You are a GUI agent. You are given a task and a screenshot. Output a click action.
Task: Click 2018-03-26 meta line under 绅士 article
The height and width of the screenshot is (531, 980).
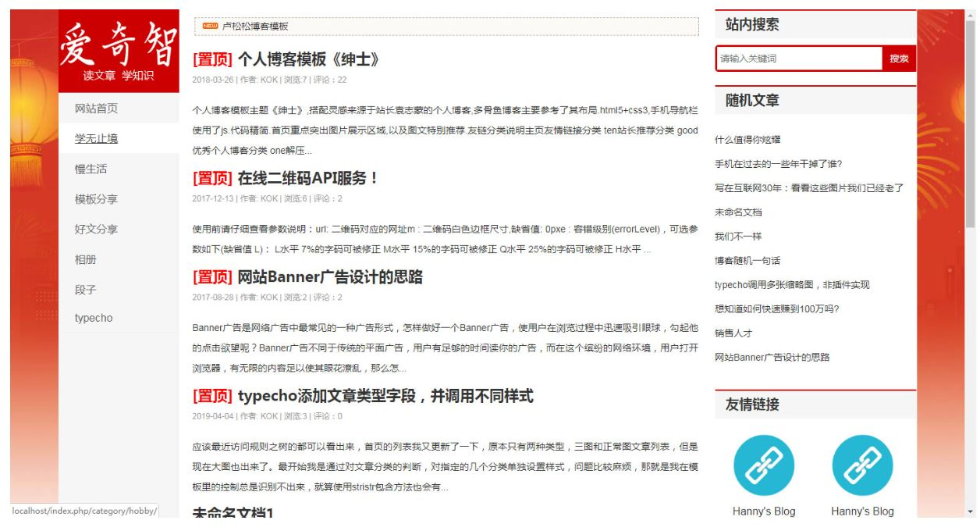[269, 80]
